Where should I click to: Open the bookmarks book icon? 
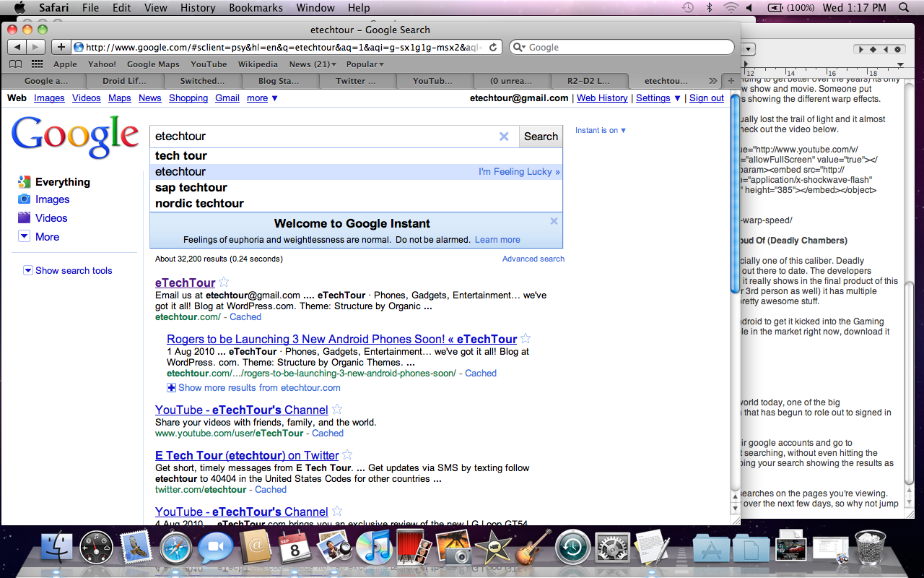pyautogui.click(x=14, y=64)
